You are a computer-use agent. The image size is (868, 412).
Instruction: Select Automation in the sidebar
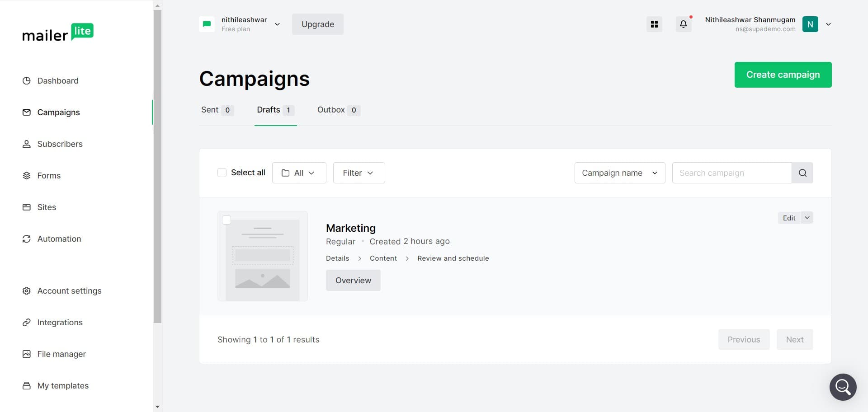59,239
